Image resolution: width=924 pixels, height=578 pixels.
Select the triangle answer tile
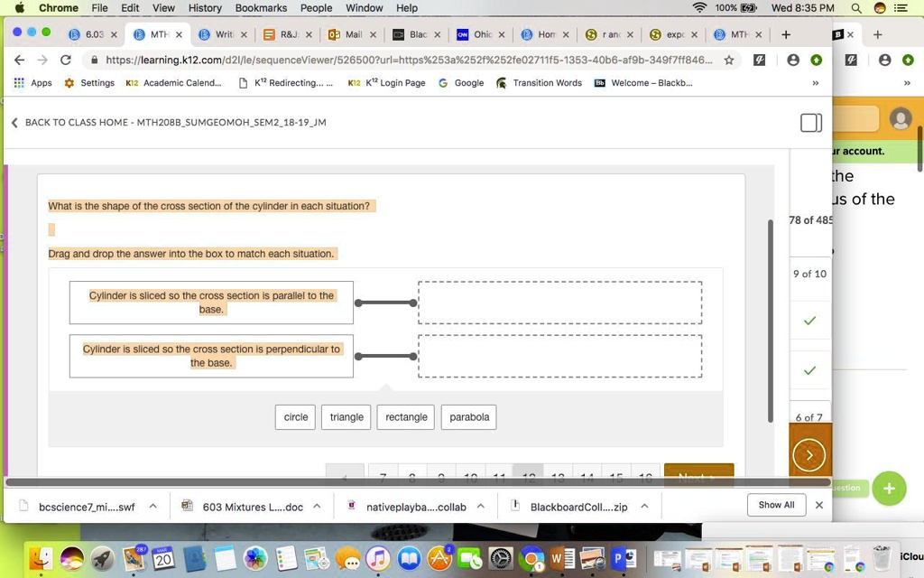[346, 417]
